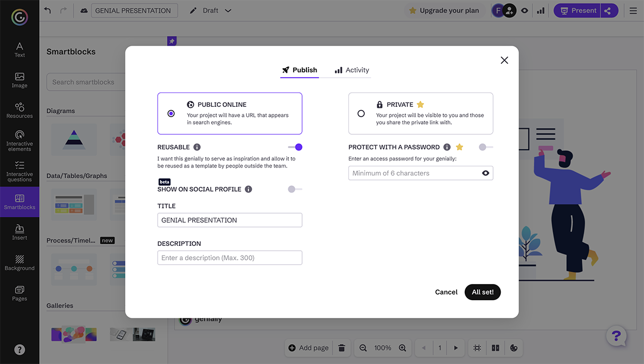Click the 100% zoom level
Image resolution: width=644 pixels, height=364 pixels.
383,348
